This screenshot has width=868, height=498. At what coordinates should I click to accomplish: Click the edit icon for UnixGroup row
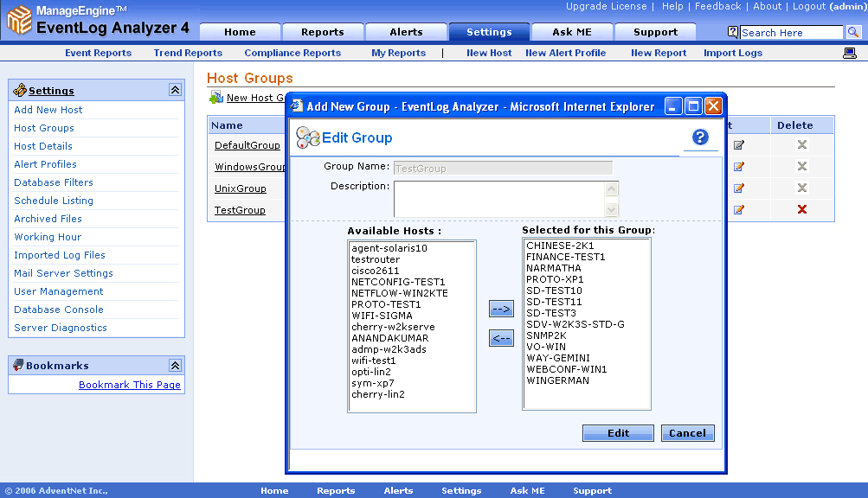click(738, 188)
